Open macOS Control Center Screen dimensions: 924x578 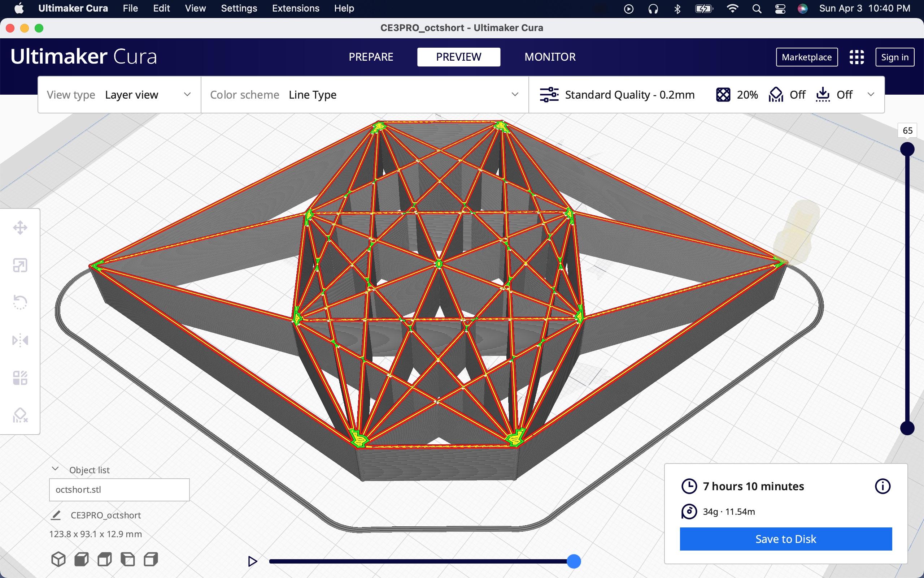780,8
